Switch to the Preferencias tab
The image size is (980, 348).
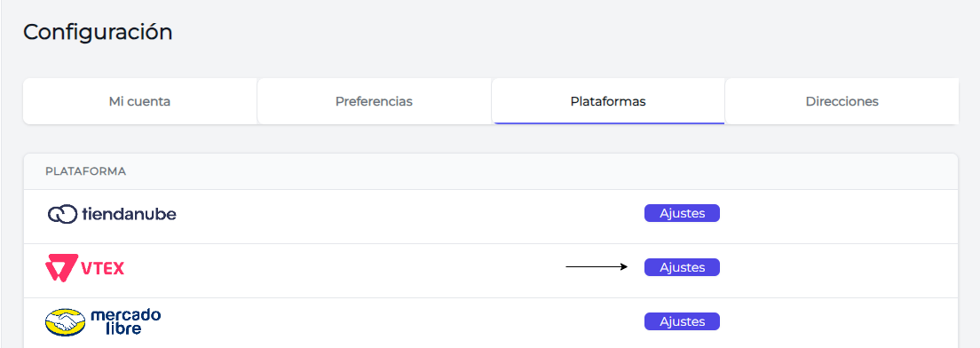pos(374,101)
